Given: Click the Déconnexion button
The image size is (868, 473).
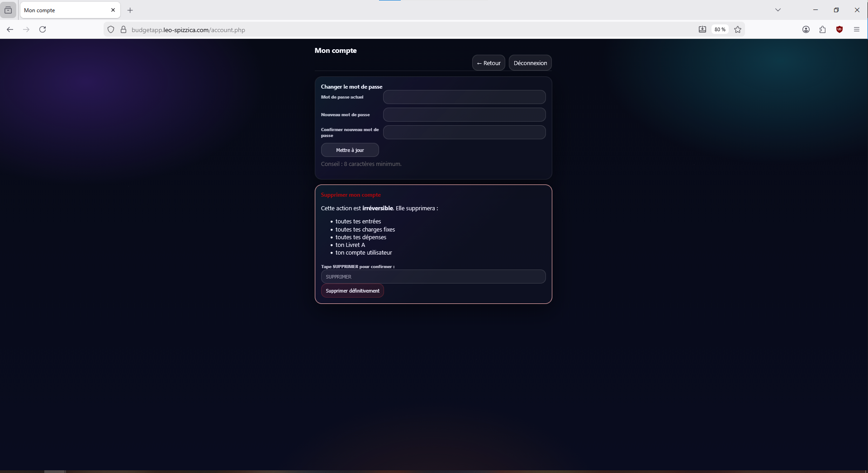Looking at the screenshot, I should (x=530, y=63).
